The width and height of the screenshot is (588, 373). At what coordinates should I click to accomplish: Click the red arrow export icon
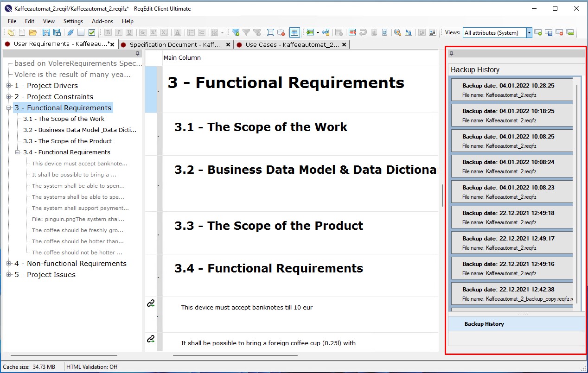click(352, 32)
